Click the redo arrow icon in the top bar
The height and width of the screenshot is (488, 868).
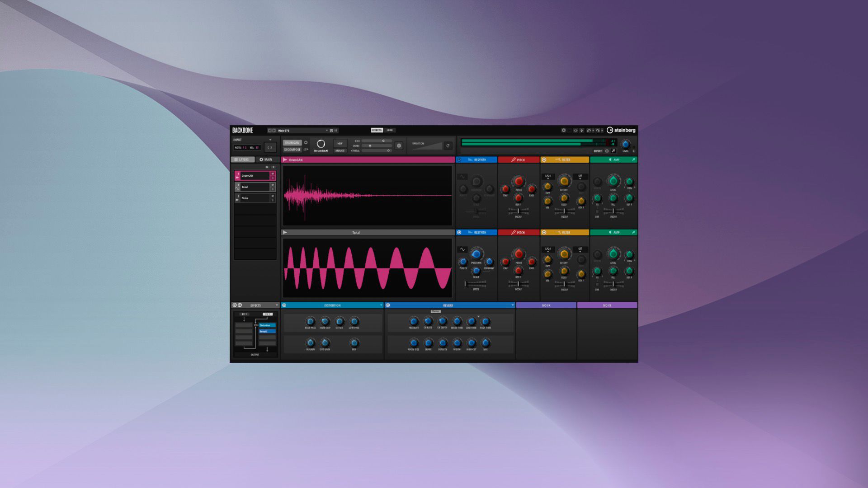[598, 131]
